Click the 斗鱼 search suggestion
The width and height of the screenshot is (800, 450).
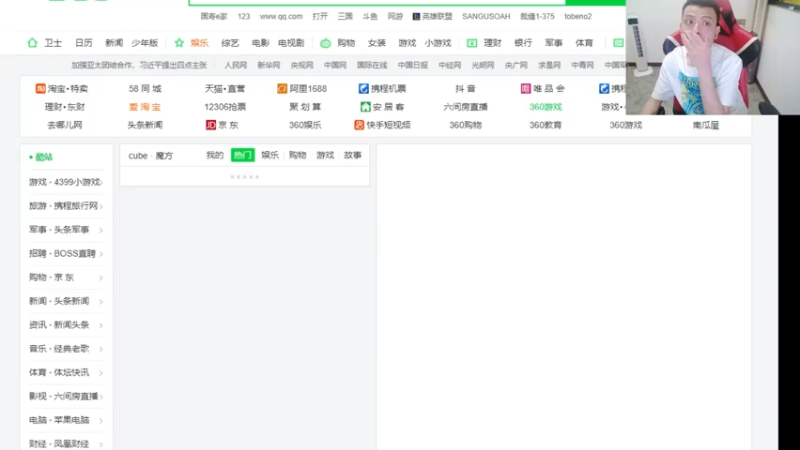coord(370,16)
